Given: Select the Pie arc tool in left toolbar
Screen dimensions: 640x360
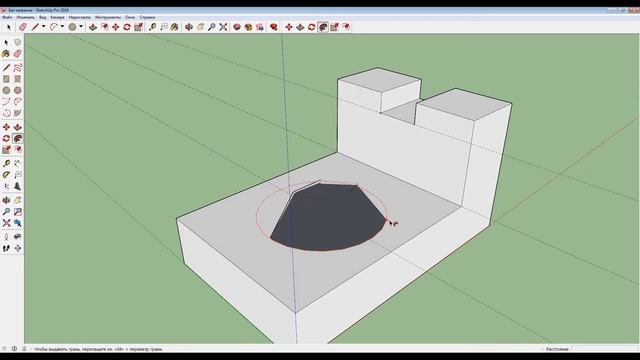Looking at the screenshot, I should 18,113.
